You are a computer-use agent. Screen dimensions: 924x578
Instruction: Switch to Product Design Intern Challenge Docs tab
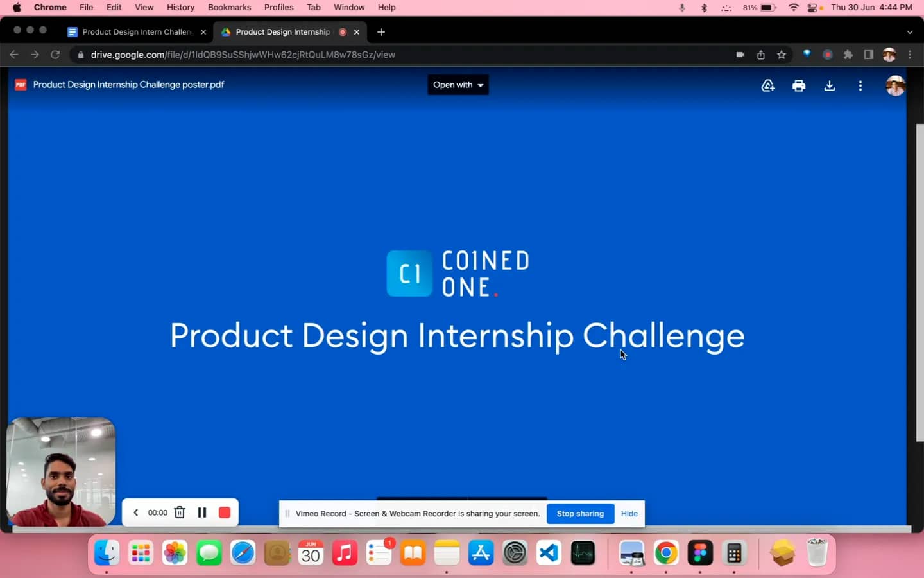pyautogui.click(x=137, y=32)
